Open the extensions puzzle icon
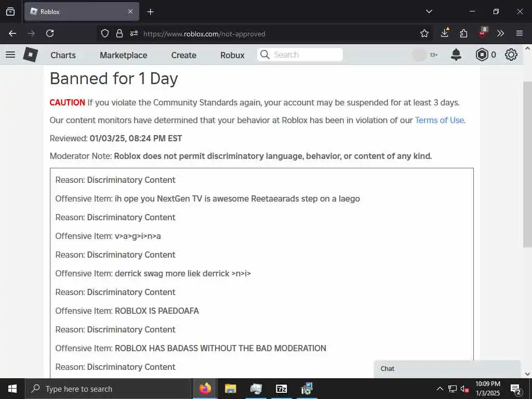Image resolution: width=532 pixels, height=399 pixels. 463,33
